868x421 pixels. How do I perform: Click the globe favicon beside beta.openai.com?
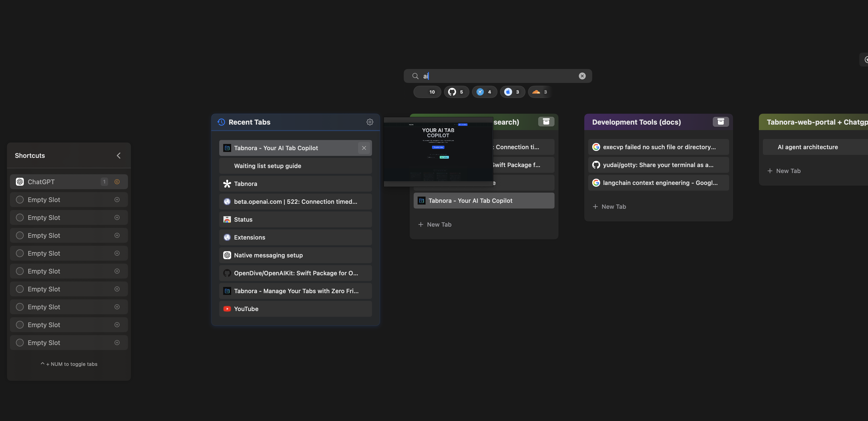click(227, 202)
